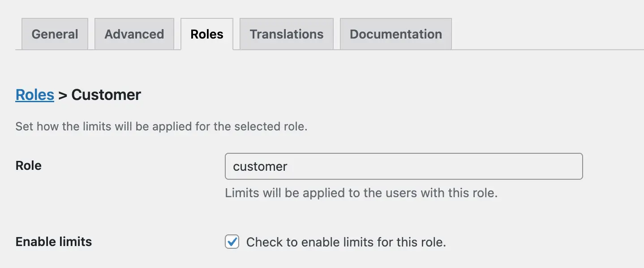644x268 pixels.
Task: Click the '>' breadcrumb separator
Action: 63,95
